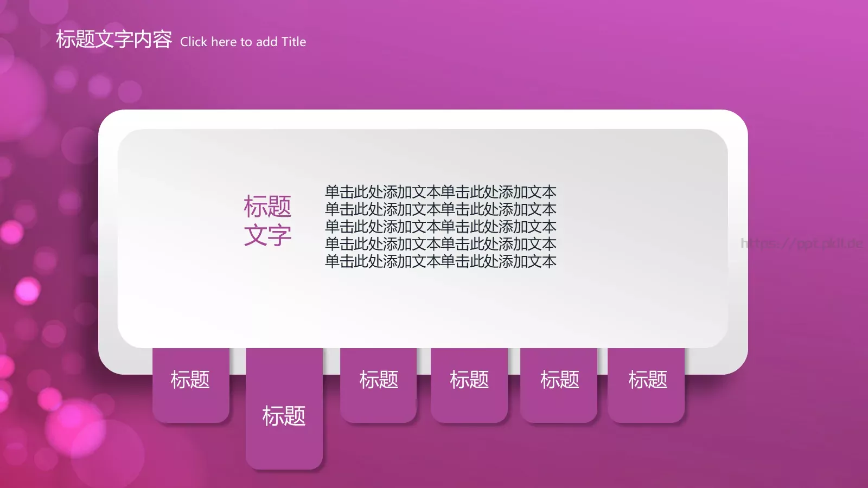This screenshot has height=488, width=868.
Task: Select the leftmost 标题 tab below the panel
Action: (190, 386)
